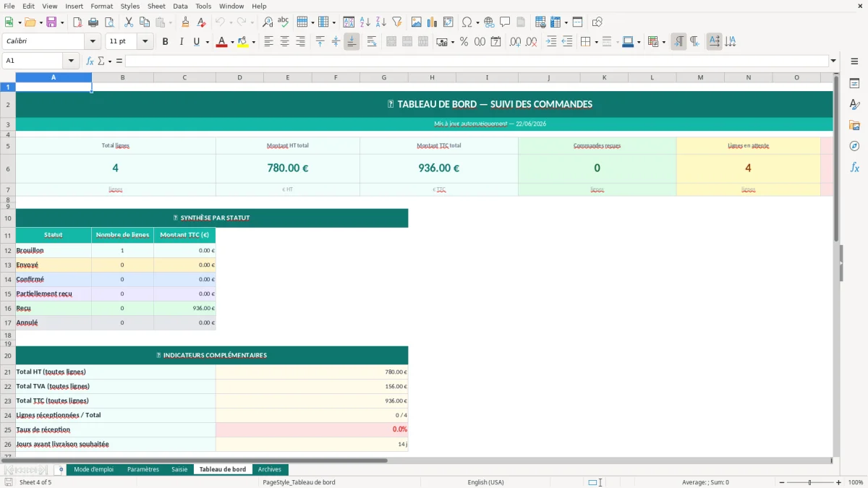The height and width of the screenshot is (488, 868).
Task: Click English (USA) language in status bar
Action: click(485, 482)
